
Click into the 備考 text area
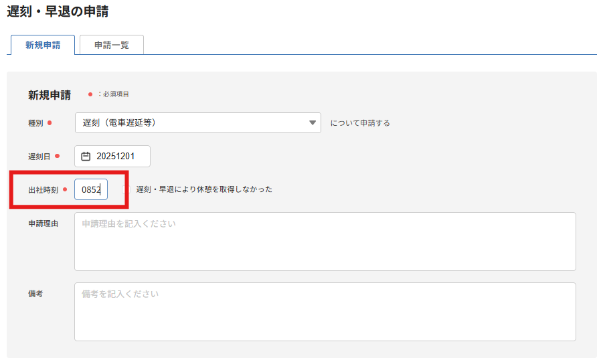(x=325, y=312)
